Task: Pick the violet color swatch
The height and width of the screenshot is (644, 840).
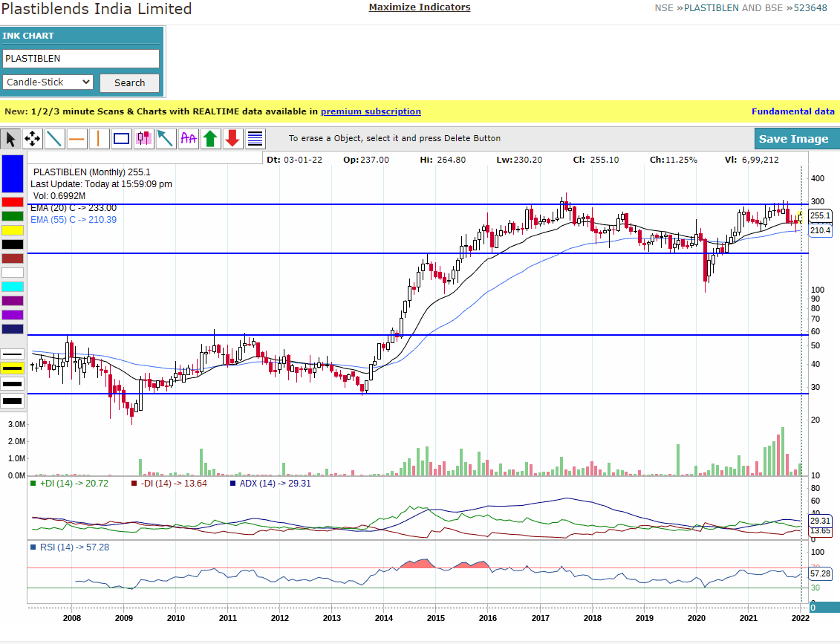Action: click(x=13, y=315)
